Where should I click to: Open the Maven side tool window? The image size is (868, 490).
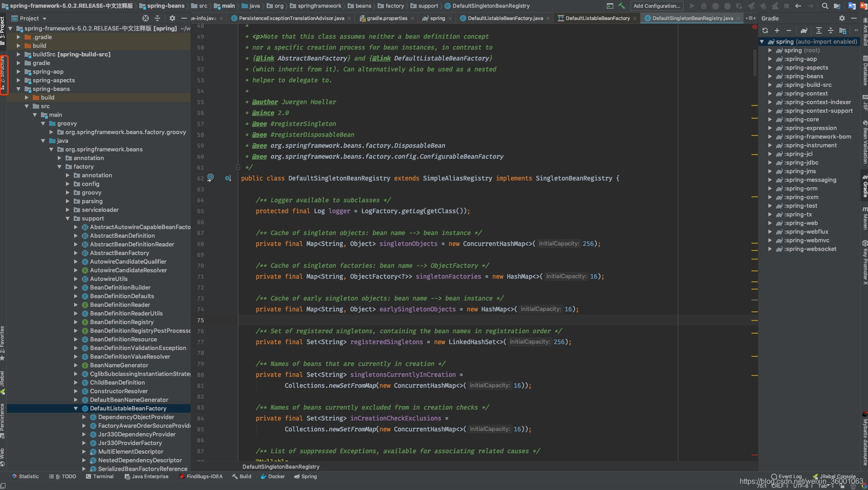point(865,218)
